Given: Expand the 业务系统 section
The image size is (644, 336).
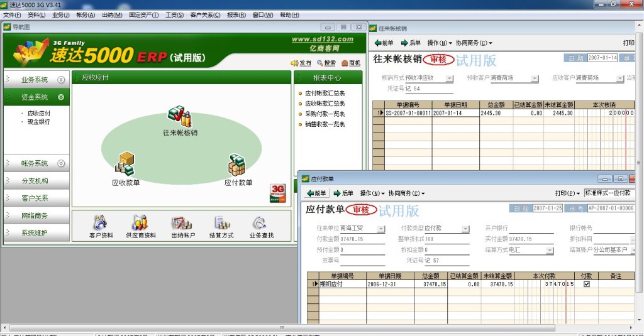Looking at the screenshot, I should click(x=61, y=80).
